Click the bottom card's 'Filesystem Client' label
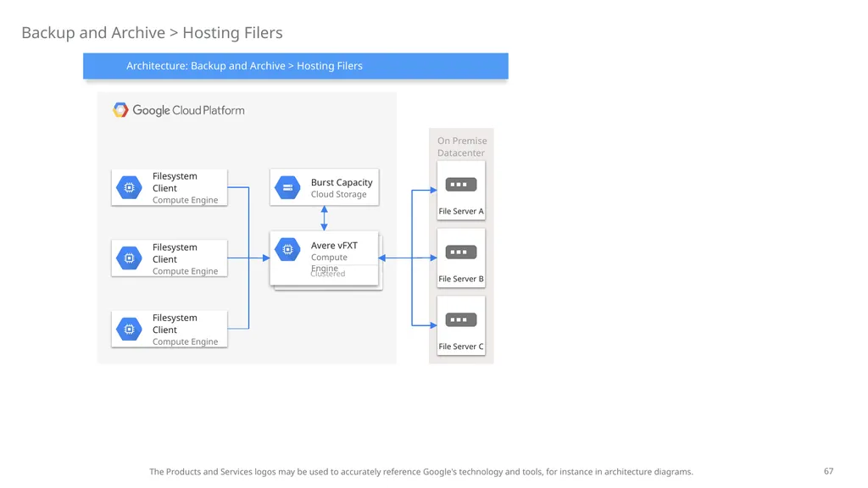This screenshot has height=488, width=868. tap(175, 324)
